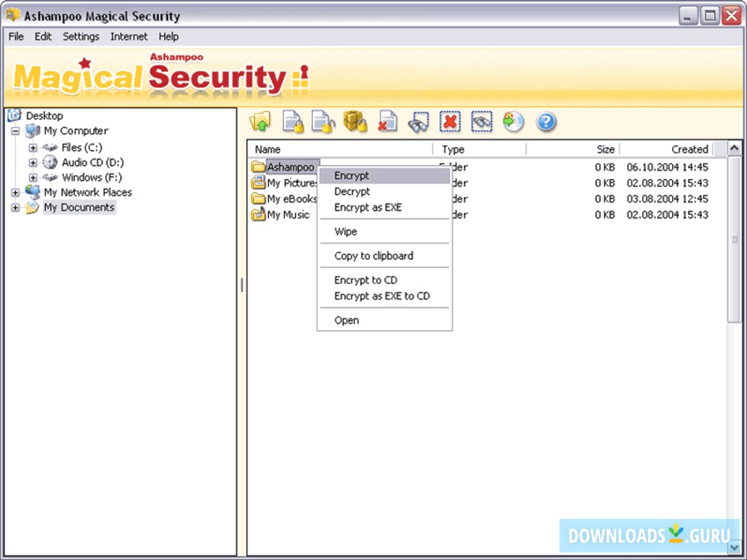The image size is (747, 560).
Task: Sort by the Created column header
Action: pyautogui.click(x=666, y=149)
